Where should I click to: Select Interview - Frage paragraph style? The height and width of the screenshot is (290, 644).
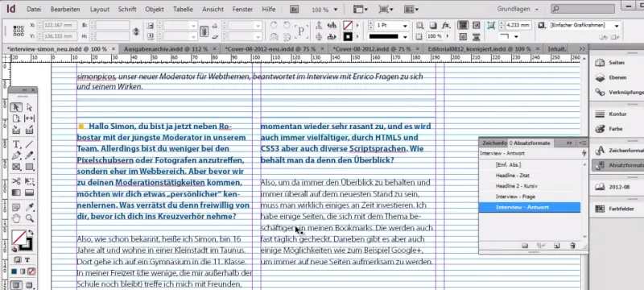(x=530, y=197)
